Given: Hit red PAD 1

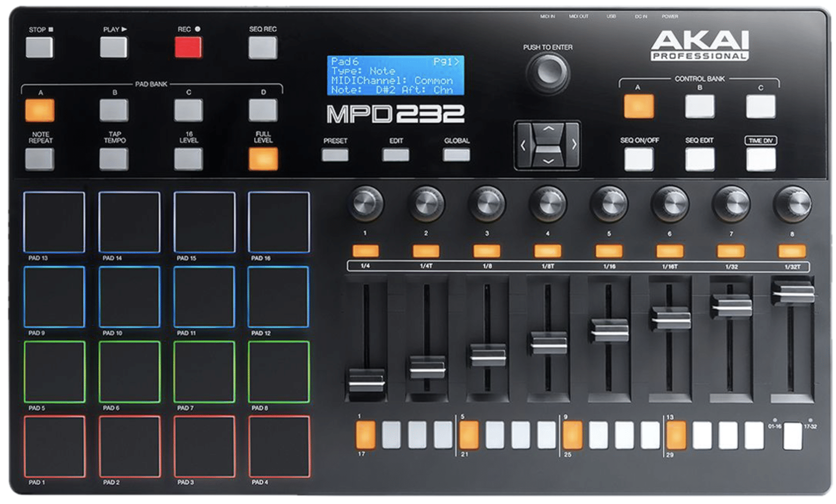Looking at the screenshot, I should (54, 446).
